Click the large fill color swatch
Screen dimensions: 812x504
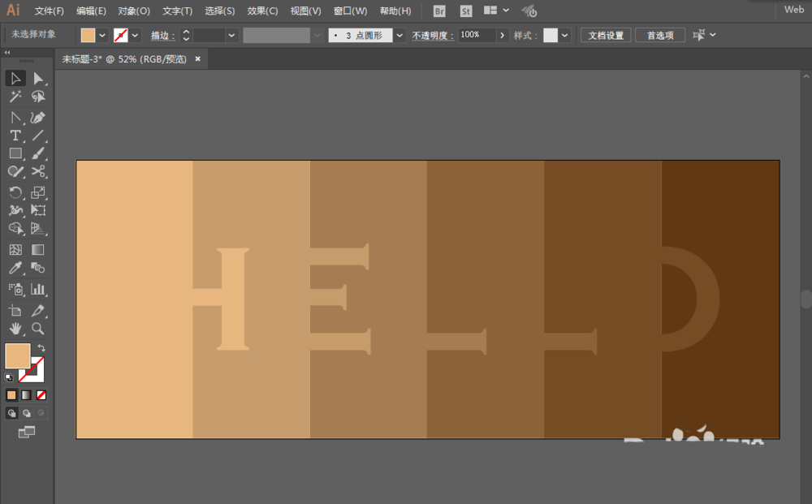(18, 355)
